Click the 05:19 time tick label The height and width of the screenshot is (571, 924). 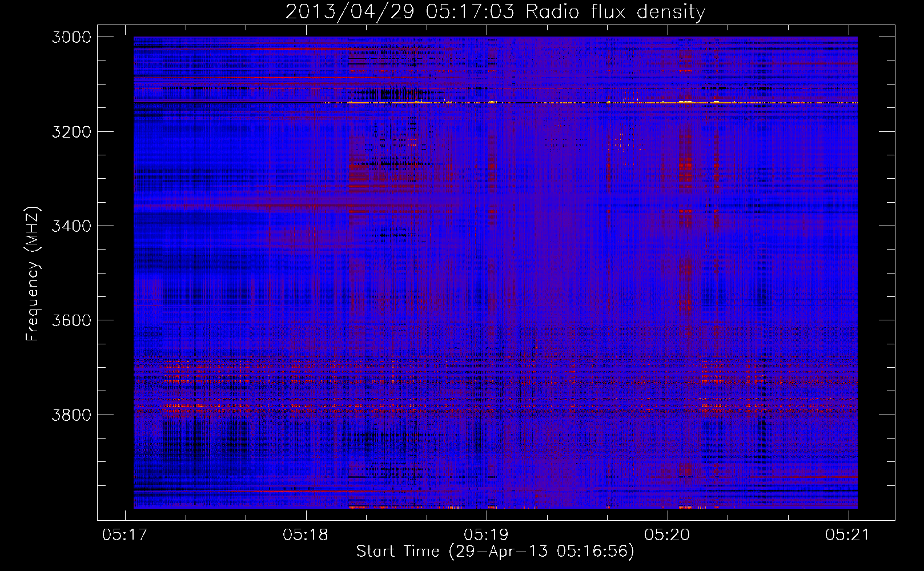click(x=487, y=535)
